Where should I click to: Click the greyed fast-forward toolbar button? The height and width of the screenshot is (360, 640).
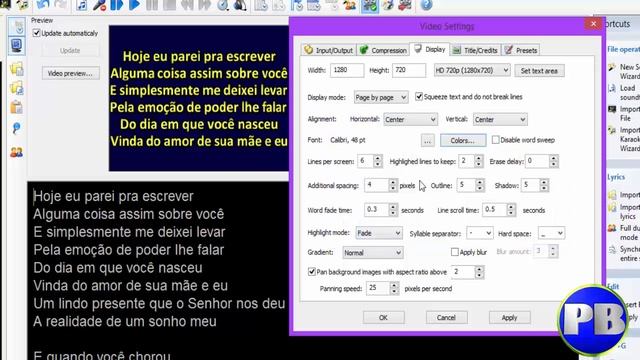click(x=204, y=5)
